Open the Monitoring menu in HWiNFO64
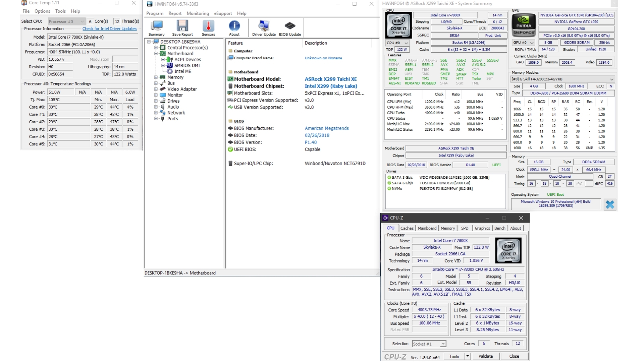 pos(198,13)
